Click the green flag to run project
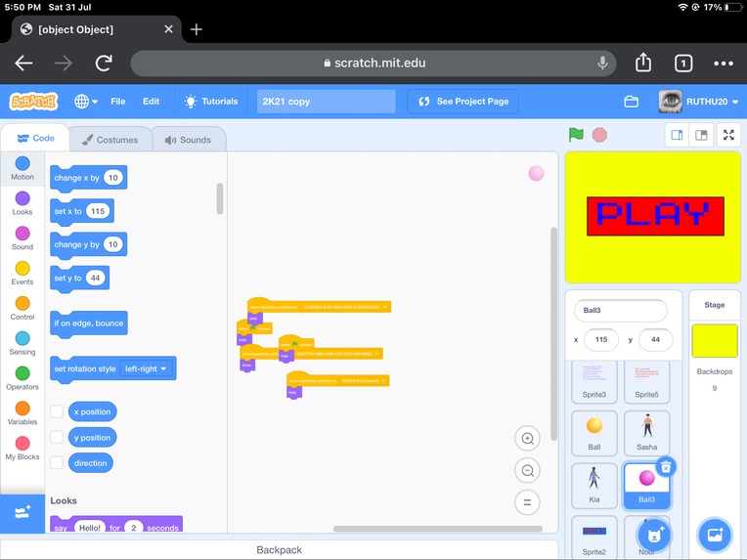The height and width of the screenshot is (560, 747). [576, 135]
